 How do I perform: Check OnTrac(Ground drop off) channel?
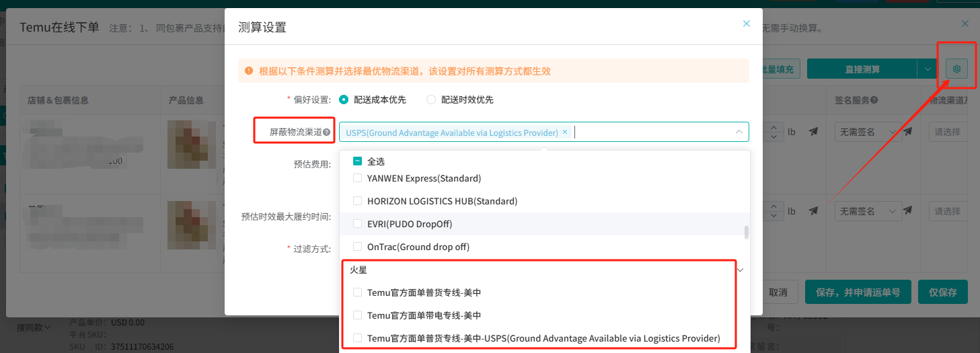pos(358,247)
